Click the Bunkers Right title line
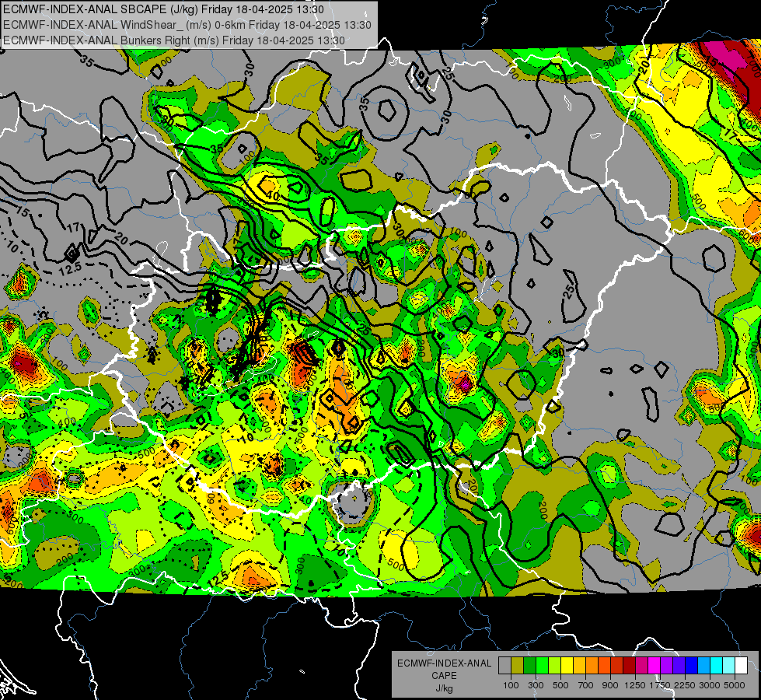Screen dimensions: 761x700 coord(174,40)
